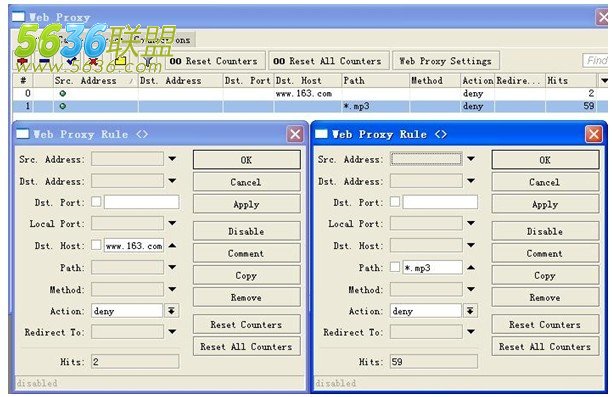Expand Dst. Address in *.mp3 rule dialog
Viewport: 612px width, 397px height.
click(471, 181)
